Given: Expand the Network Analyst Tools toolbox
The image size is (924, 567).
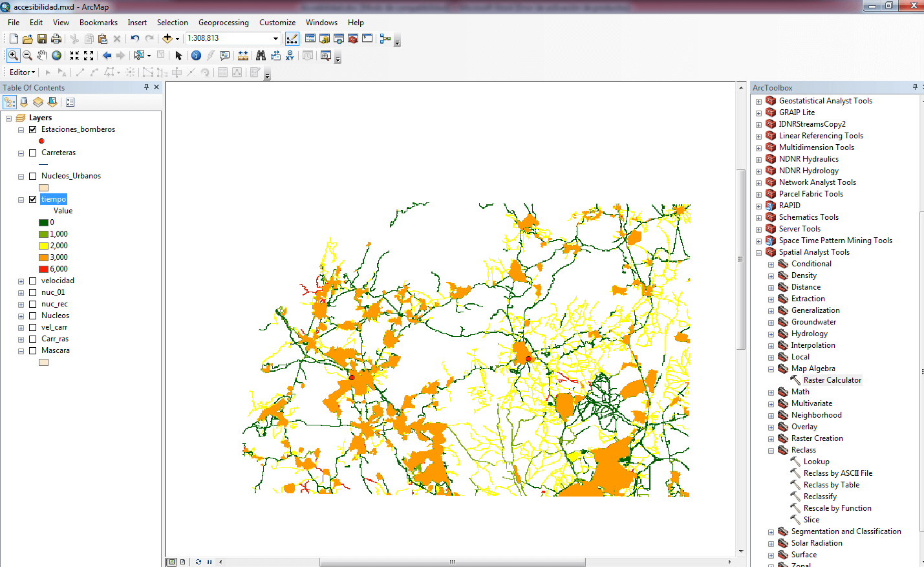Looking at the screenshot, I should tap(758, 183).
